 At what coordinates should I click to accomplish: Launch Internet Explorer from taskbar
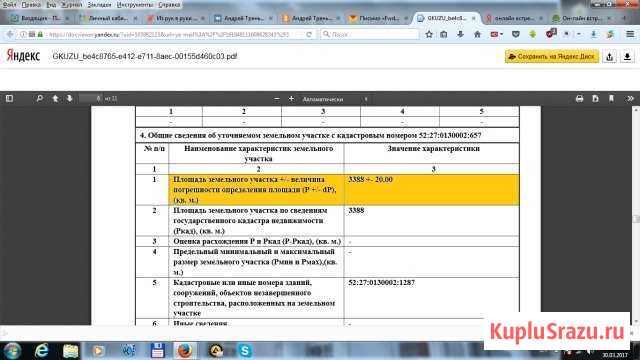point(42,351)
